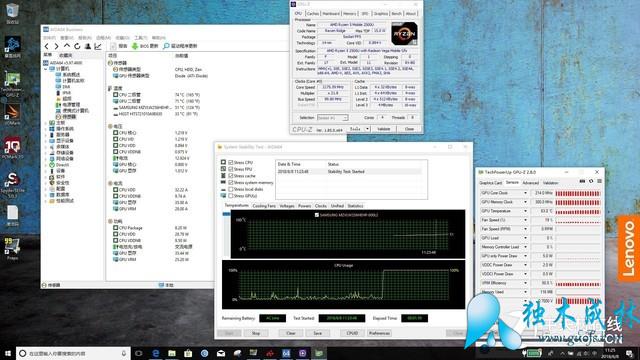Click the AIDA64 forward navigation arrow

(56, 46)
